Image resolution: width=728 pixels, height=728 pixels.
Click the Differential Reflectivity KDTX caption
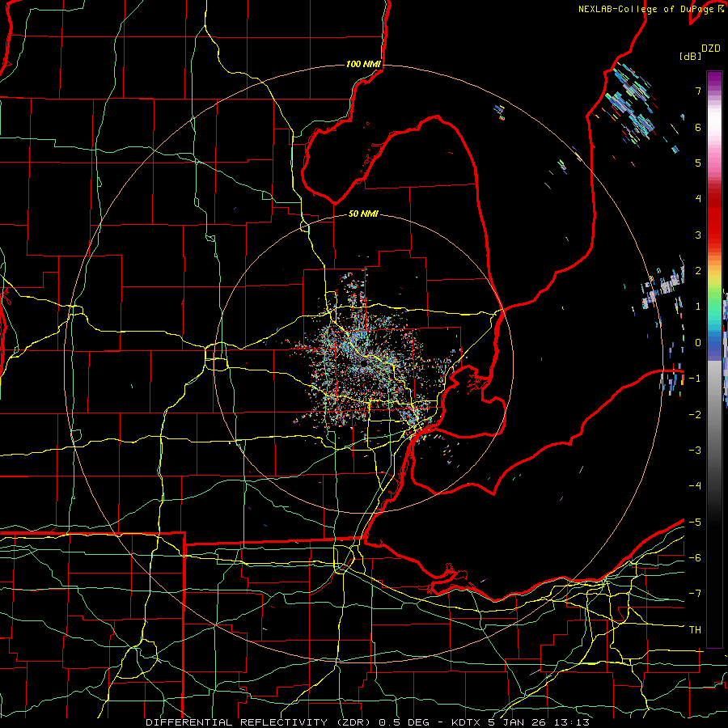(x=368, y=722)
